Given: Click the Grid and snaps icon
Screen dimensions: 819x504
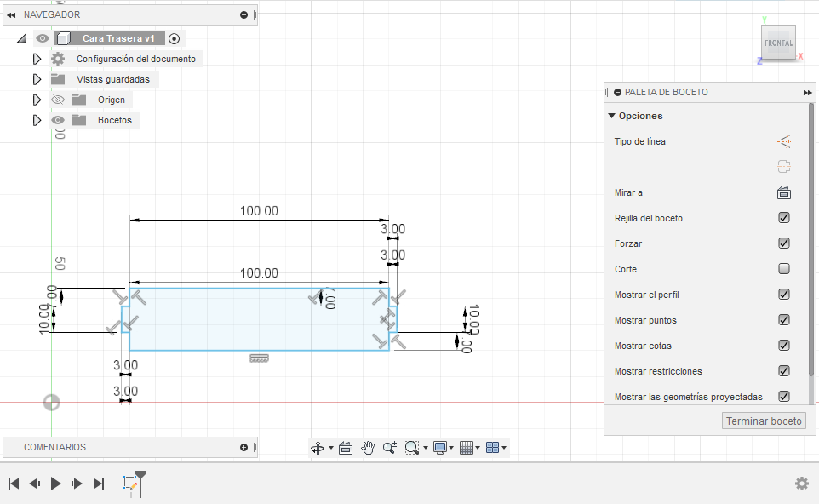Looking at the screenshot, I should 467,448.
